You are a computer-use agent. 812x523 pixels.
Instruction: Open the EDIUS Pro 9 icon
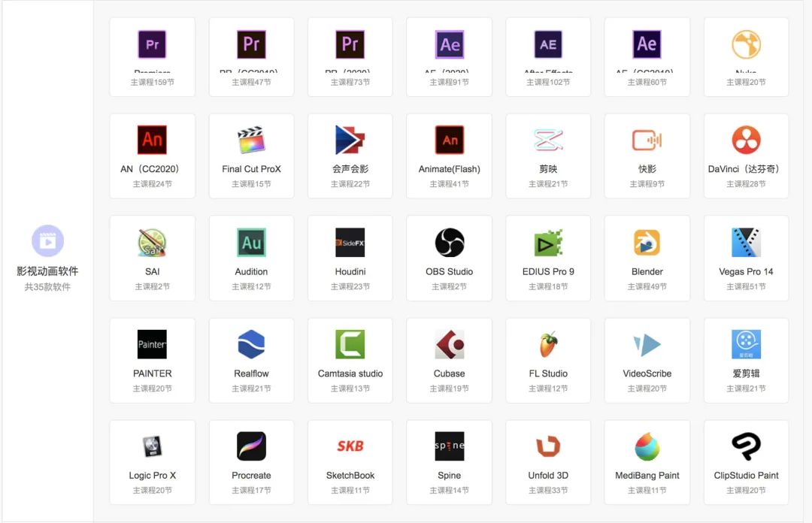coord(548,243)
